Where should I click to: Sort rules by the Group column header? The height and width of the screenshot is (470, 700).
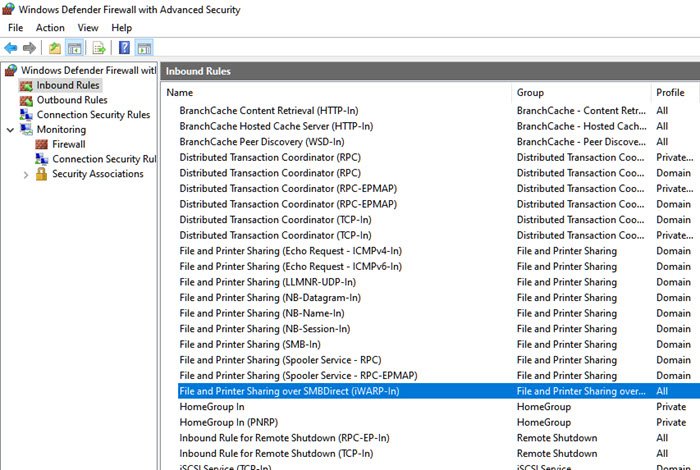pyautogui.click(x=530, y=93)
